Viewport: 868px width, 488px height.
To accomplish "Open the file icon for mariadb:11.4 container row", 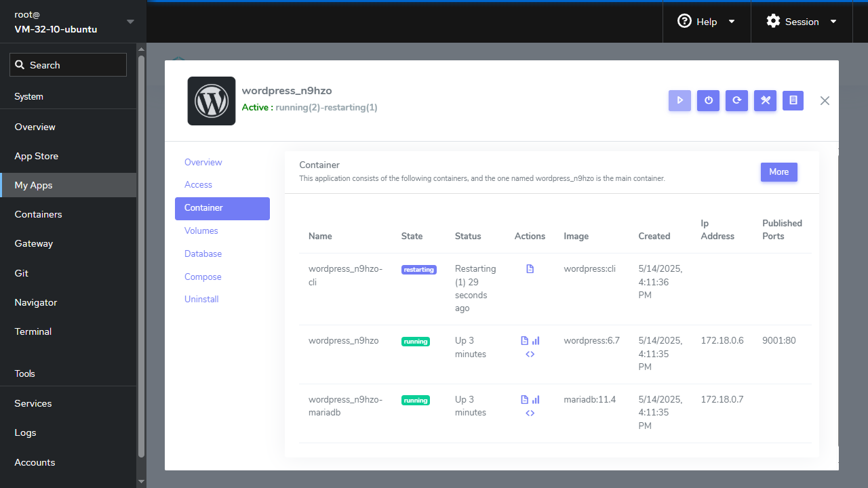I will [524, 400].
